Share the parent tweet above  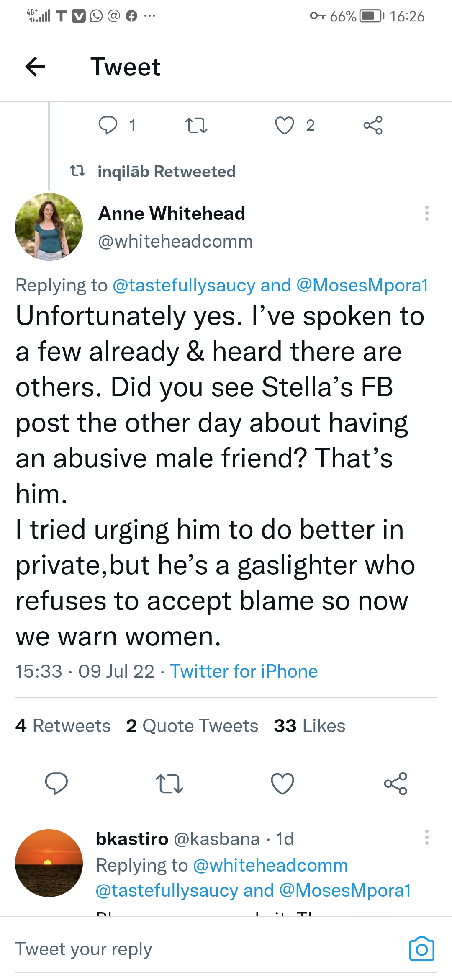click(373, 125)
